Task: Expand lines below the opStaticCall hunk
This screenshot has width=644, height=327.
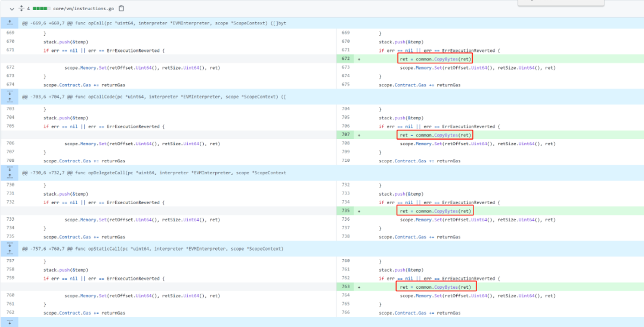Action: 10,322
